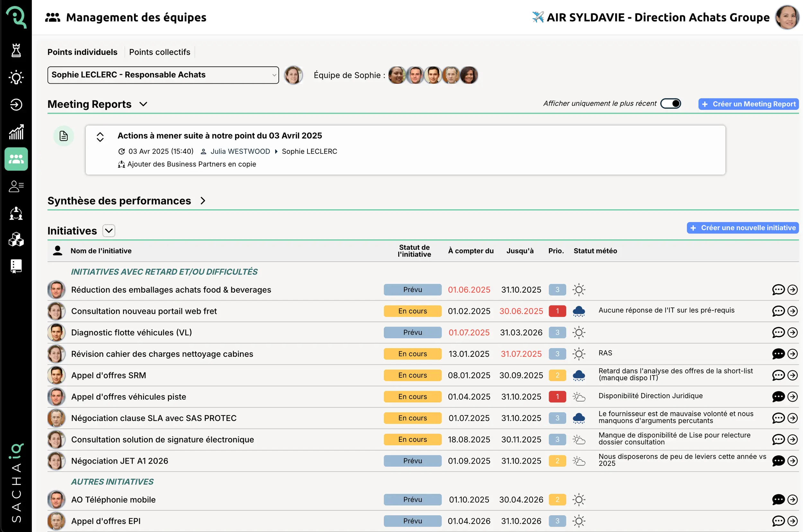
Task: Expand the Synthèse des performances section
Action: coord(203,201)
